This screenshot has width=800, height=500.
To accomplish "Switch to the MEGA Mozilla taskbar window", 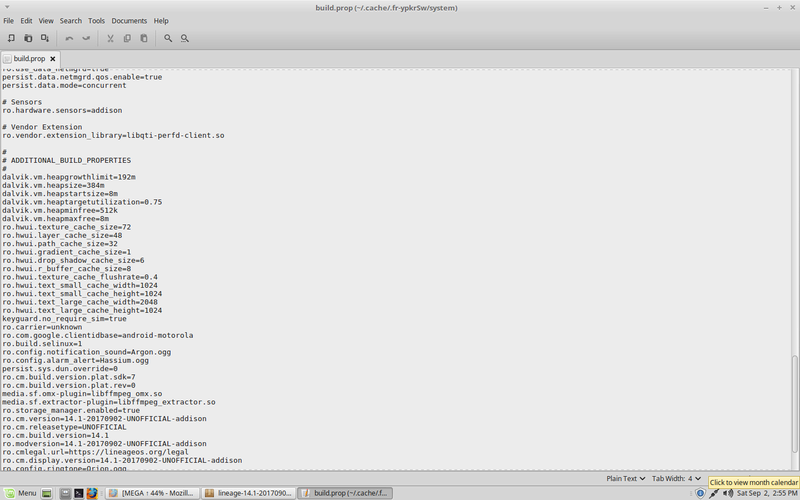I will coord(153,493).
